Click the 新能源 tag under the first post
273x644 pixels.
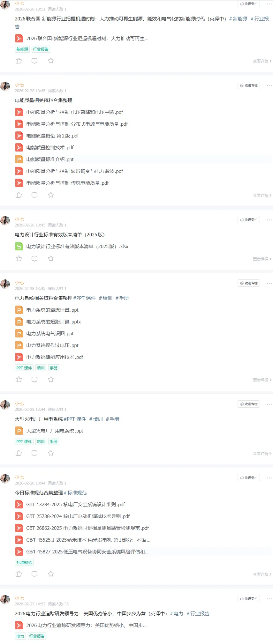(x=22, y=49)
